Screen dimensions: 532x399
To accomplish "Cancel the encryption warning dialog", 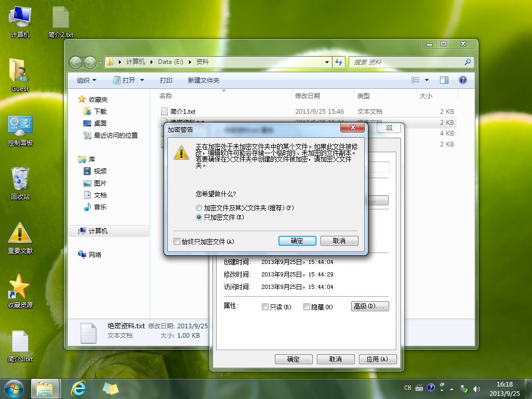I will [339, 241].
